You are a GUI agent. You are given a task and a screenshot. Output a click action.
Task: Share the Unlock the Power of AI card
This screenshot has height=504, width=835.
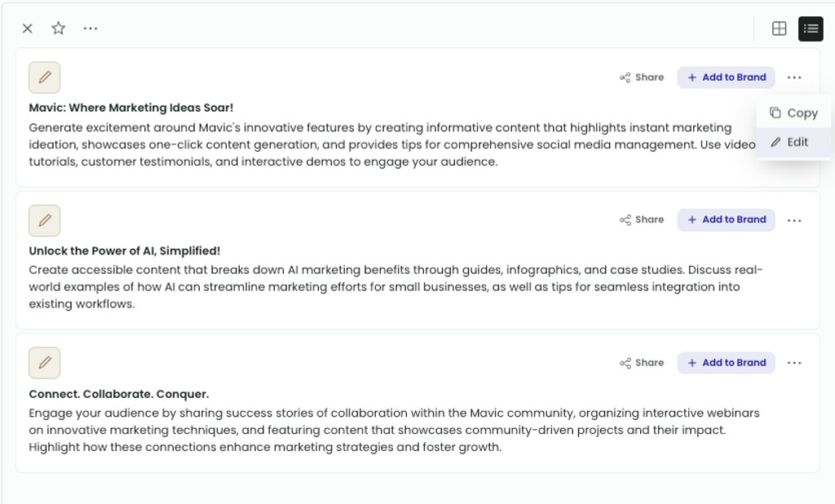[x=642, y=219]
